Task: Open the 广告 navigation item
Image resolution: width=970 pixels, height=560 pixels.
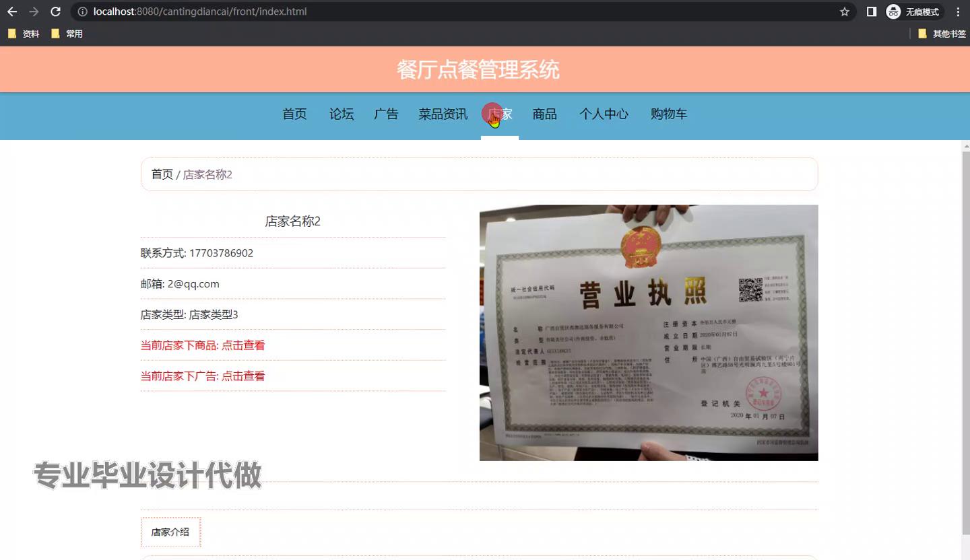Action: tap(386, 114)
